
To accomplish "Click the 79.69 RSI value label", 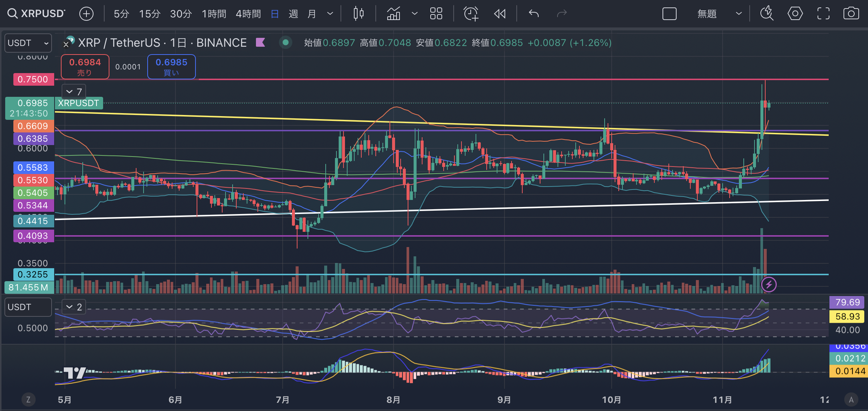I will tap(847, 302).
